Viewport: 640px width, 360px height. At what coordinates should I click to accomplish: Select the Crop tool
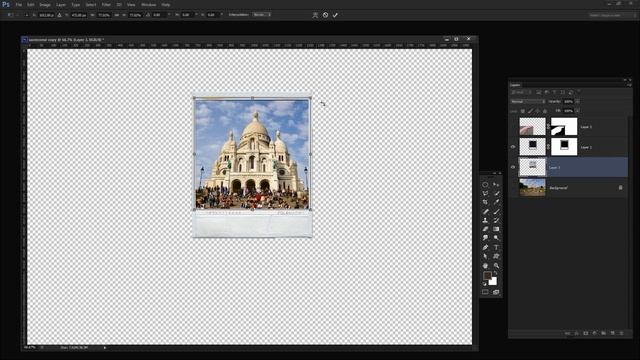[x=485, y=202]
